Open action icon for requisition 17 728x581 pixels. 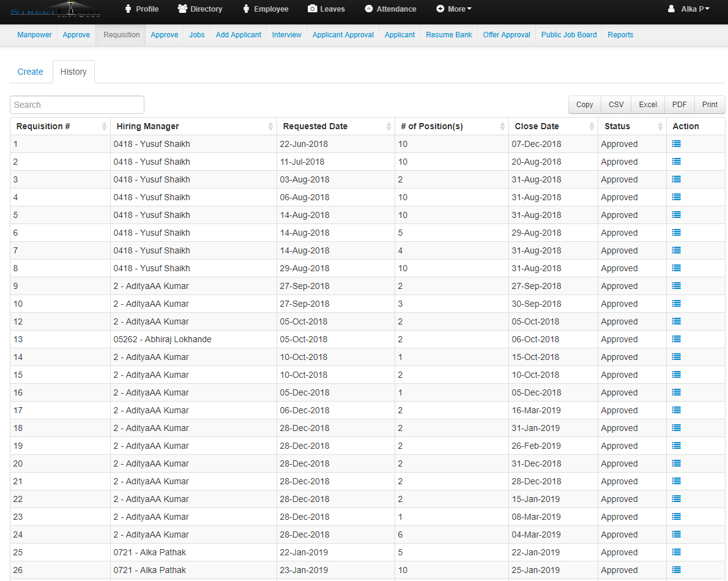[676, 410]
